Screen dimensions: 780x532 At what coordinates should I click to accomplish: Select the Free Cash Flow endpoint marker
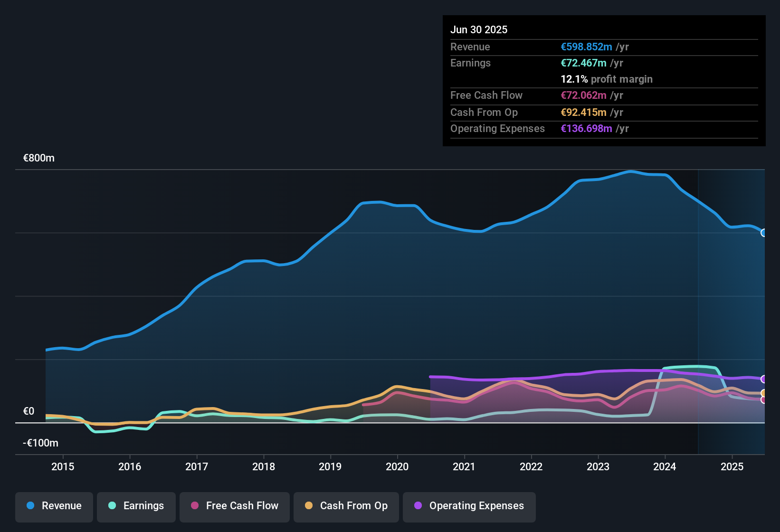(x=764, y=400)
